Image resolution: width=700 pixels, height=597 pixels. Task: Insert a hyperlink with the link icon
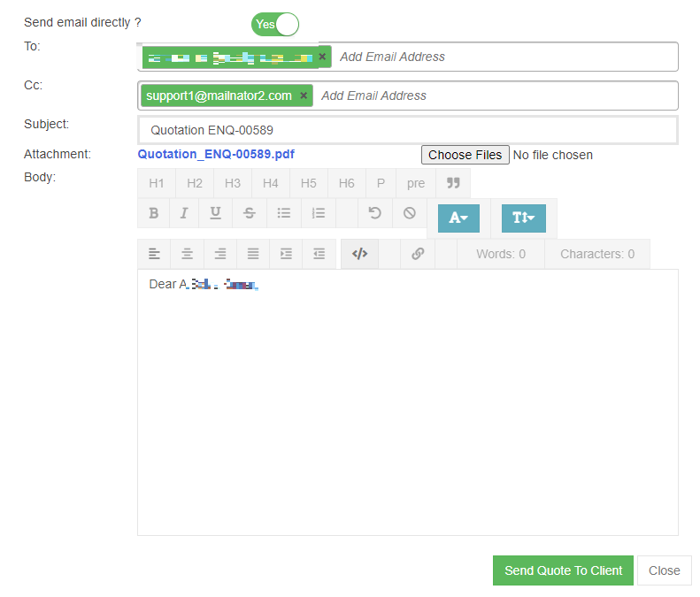point(418,254)
